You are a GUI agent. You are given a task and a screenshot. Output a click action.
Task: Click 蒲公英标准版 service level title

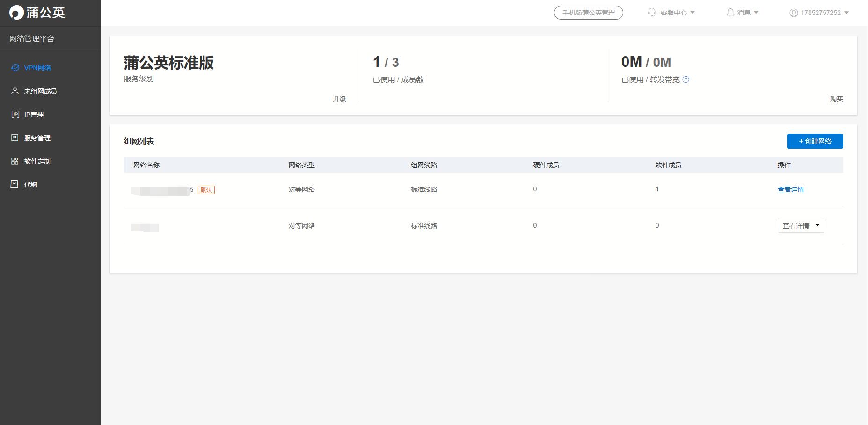[169, 63]
